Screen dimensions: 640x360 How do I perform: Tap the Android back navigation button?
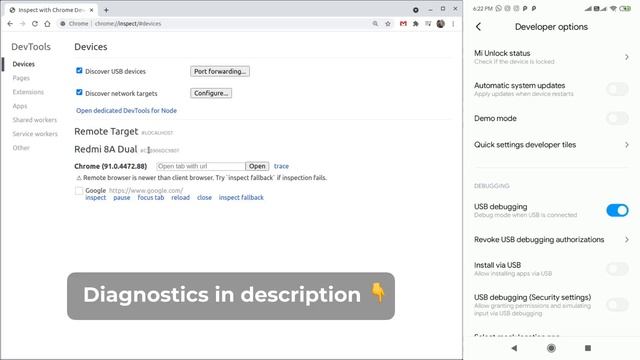pyautogui.click(x=514, y=348)
